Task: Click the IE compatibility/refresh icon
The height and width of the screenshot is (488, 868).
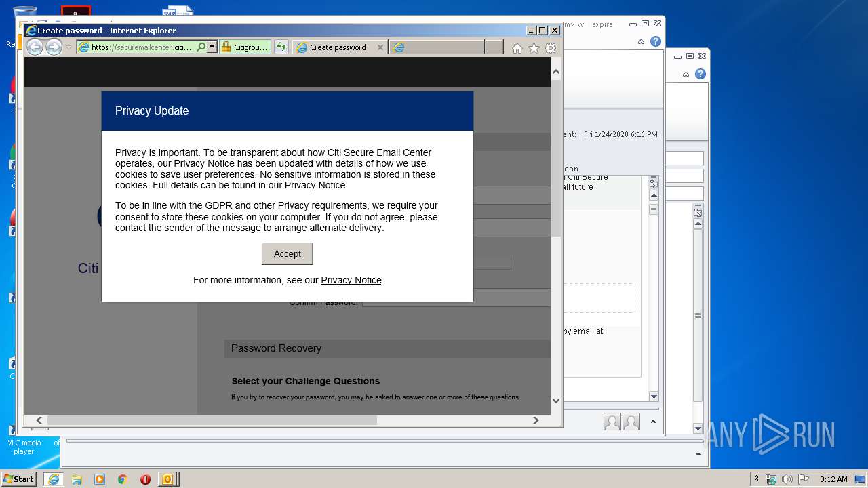Action: (281, 47)
